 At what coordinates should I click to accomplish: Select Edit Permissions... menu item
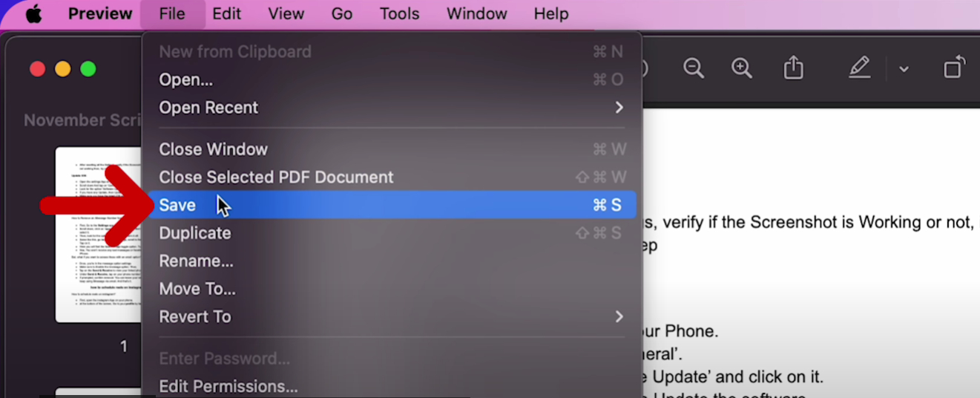point(391,386)
